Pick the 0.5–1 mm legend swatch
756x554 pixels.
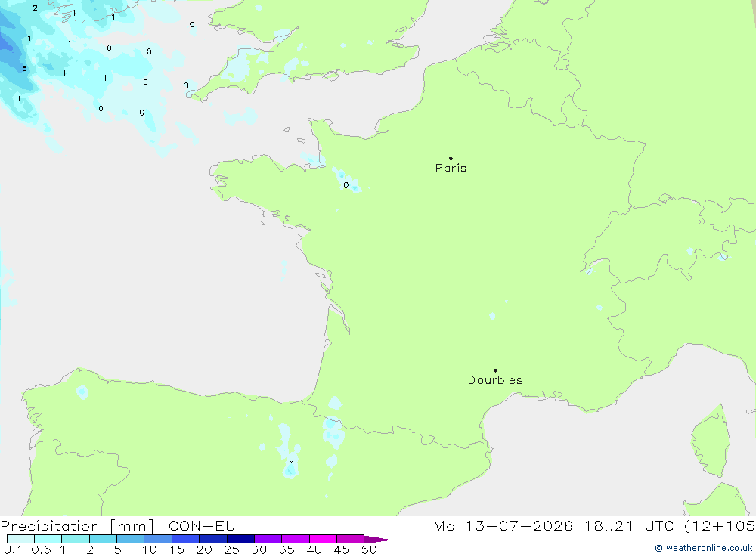pos(48,539)
